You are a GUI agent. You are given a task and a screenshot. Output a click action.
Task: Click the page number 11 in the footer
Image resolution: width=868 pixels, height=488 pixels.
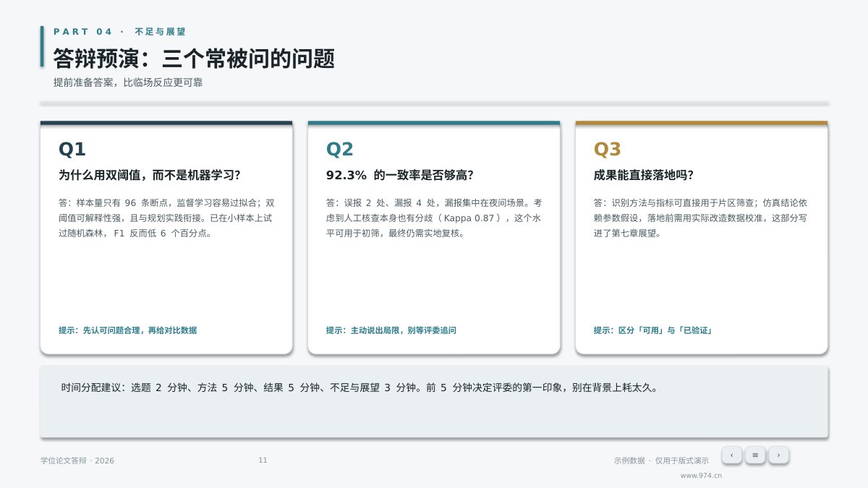(x=263, y=460)
